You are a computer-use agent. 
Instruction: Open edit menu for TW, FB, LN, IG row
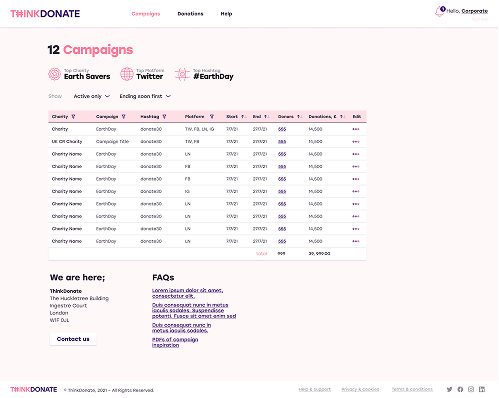pyautogui.click(x=356, y=129)
